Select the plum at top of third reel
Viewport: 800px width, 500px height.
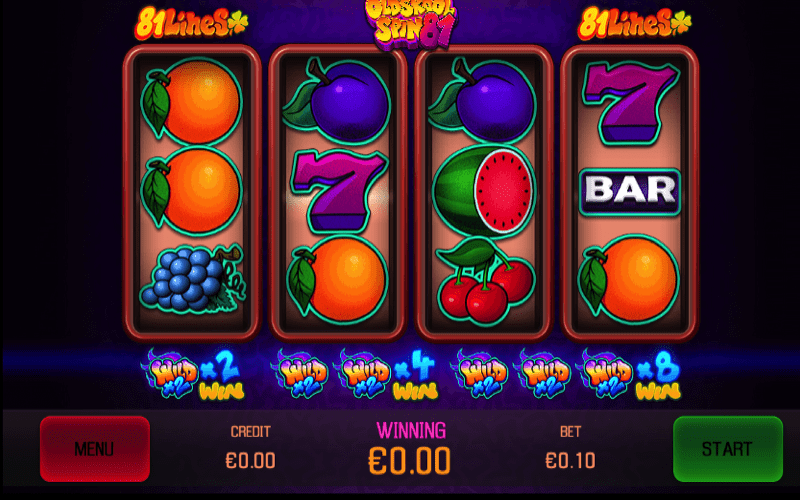[x=482, y=101]
